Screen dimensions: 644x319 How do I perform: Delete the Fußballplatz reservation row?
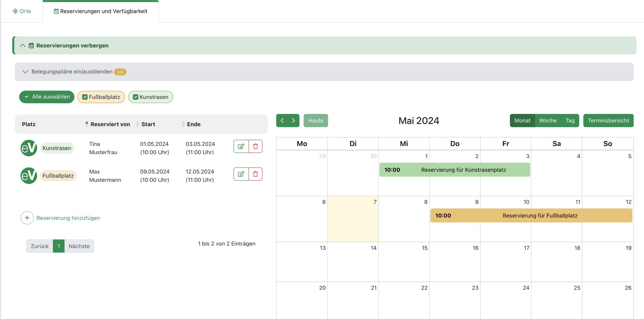[x=256, y=174]
